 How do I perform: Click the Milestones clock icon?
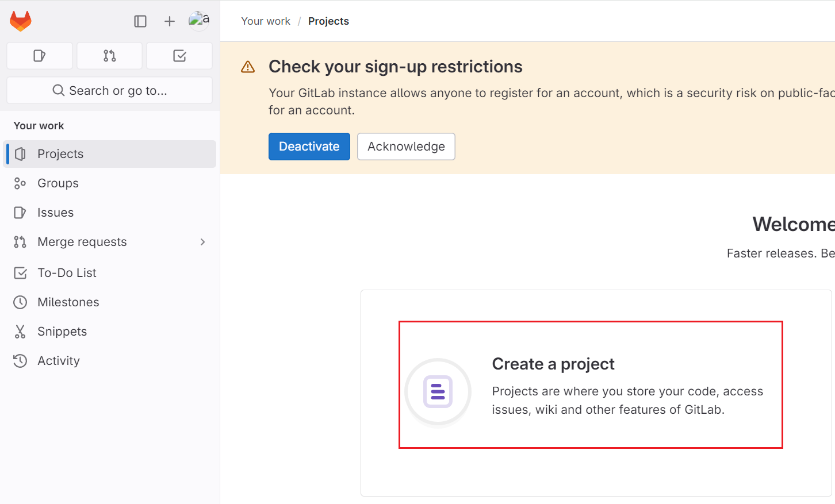click(20, 302)
